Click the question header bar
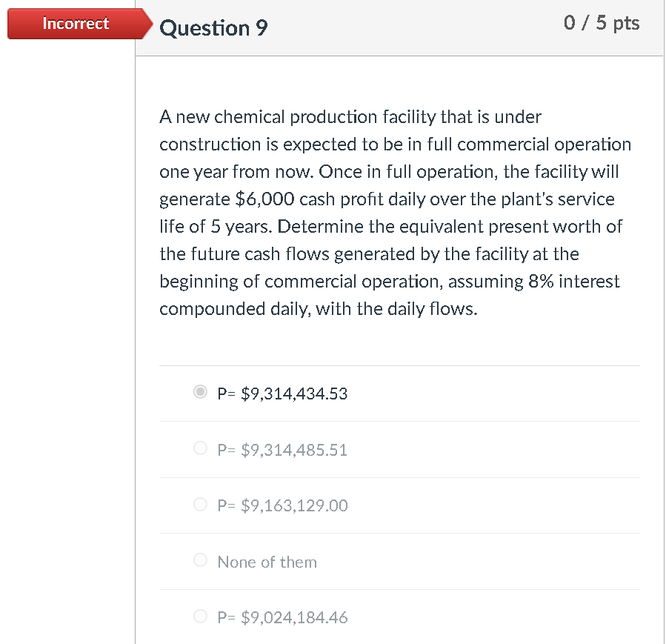666x644 pixels. [399, 28]
